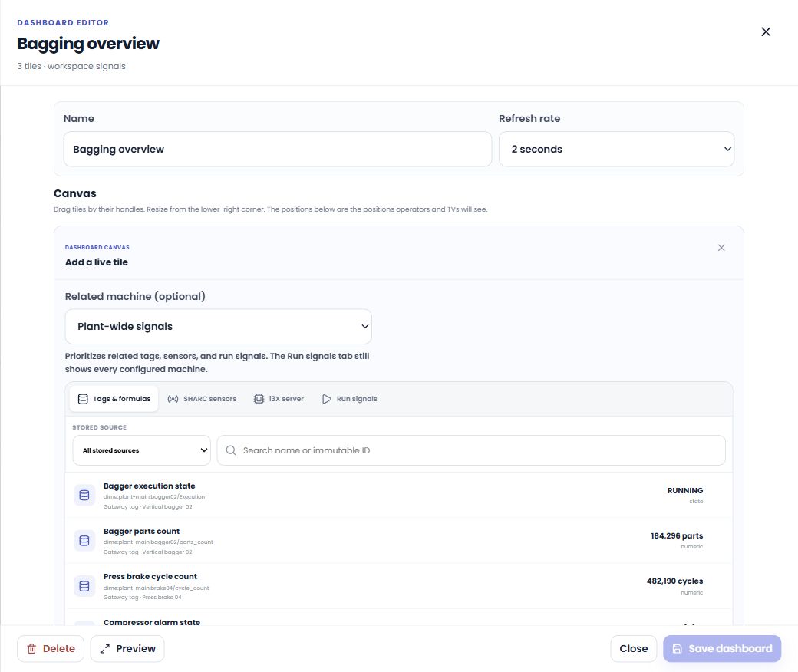Click the magnifier icon in the search box

[x=230, y=450]
